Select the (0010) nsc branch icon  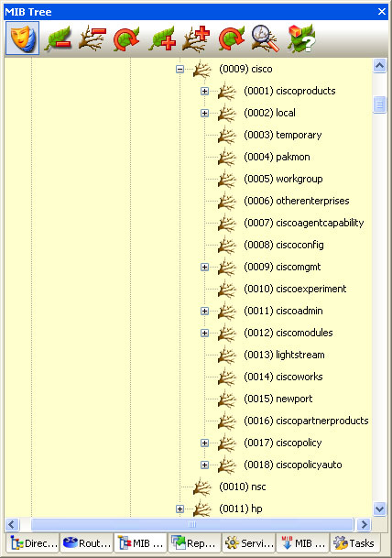click(x=202, y=487)
